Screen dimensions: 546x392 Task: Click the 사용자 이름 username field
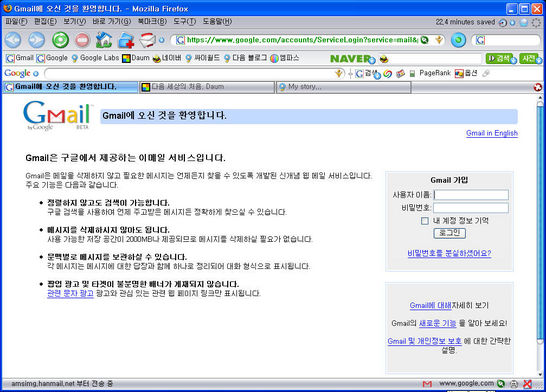point(471,195)
